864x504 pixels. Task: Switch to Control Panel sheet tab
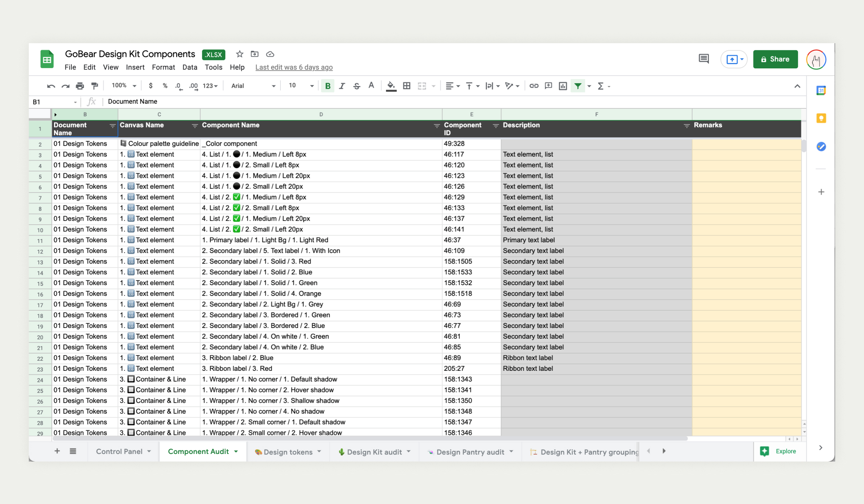123,451
